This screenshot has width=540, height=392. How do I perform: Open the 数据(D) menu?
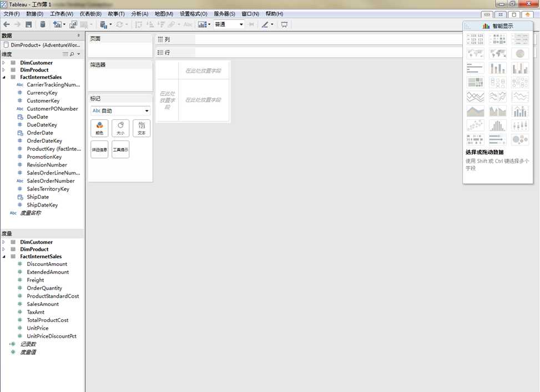coord(35,14)
